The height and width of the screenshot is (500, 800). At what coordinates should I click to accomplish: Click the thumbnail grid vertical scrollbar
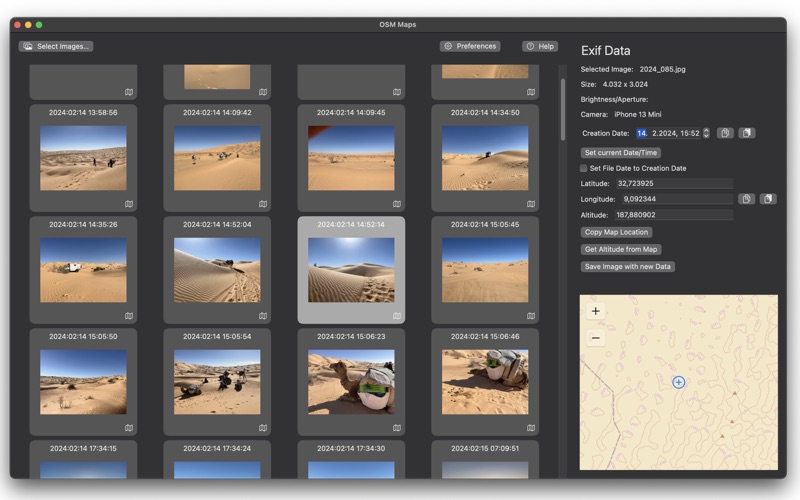[563, 109]
